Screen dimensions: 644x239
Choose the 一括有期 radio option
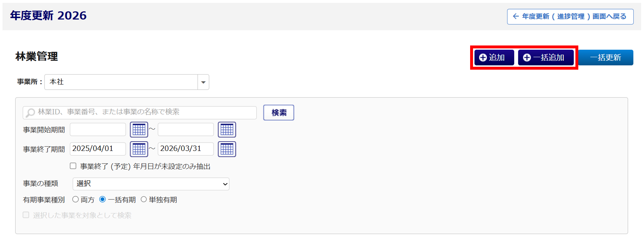pos(102,199)
